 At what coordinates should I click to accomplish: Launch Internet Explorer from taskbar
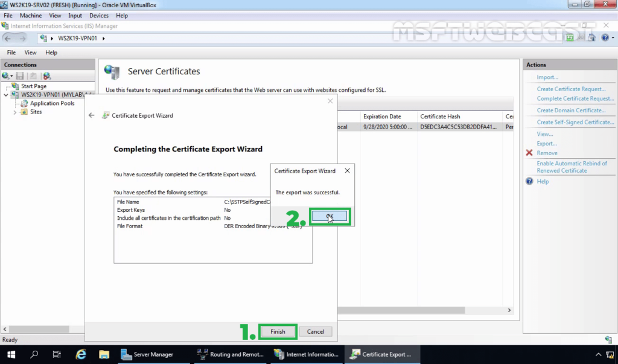click(81, 354)
